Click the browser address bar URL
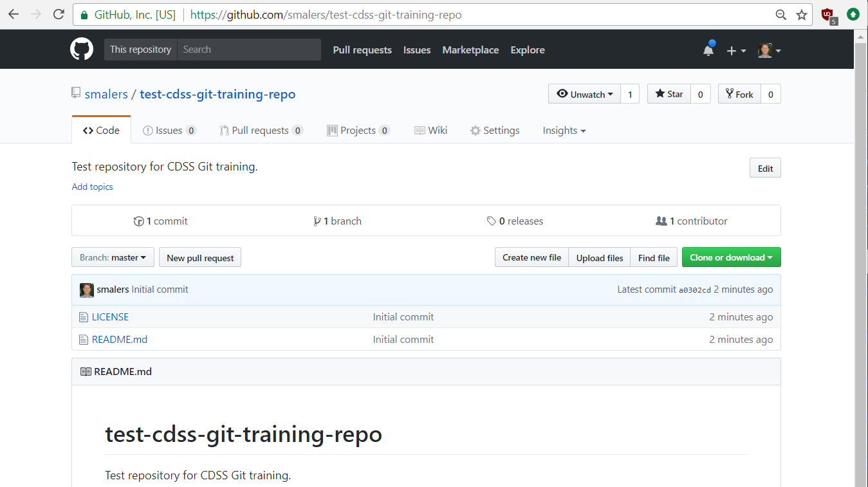Screen dimensions: 868x487 click(326, 14)
